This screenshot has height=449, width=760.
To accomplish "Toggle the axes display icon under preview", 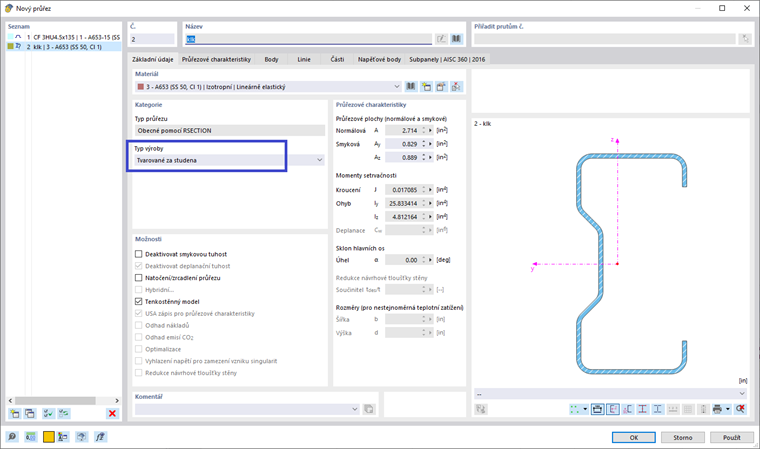I will 613,409.
